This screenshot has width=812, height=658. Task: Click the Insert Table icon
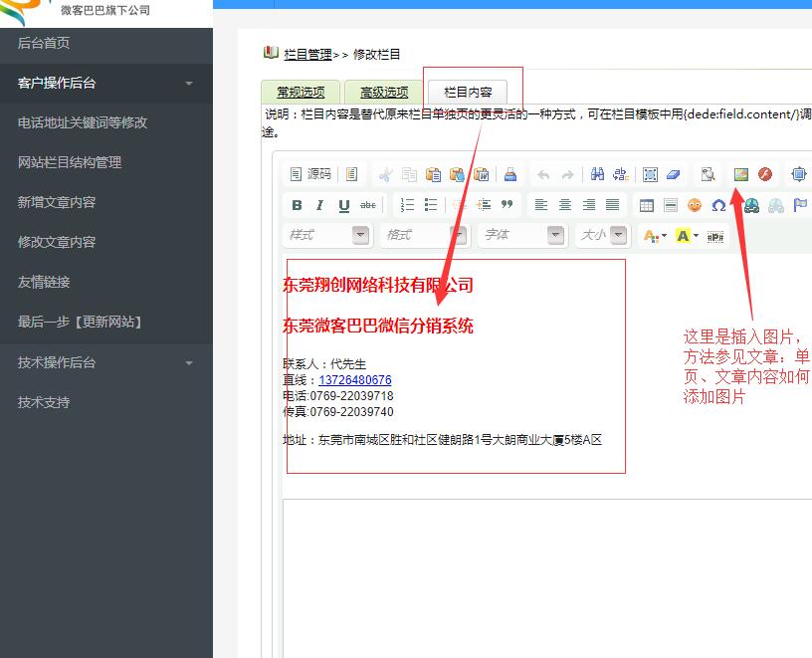point(647,205)
